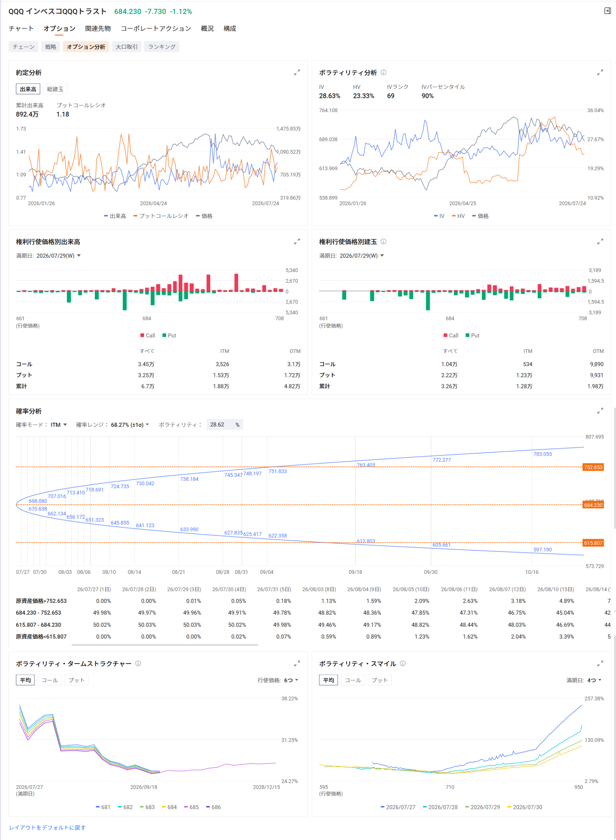Toggle IV legend in volatility chart

tap(439, 216)
